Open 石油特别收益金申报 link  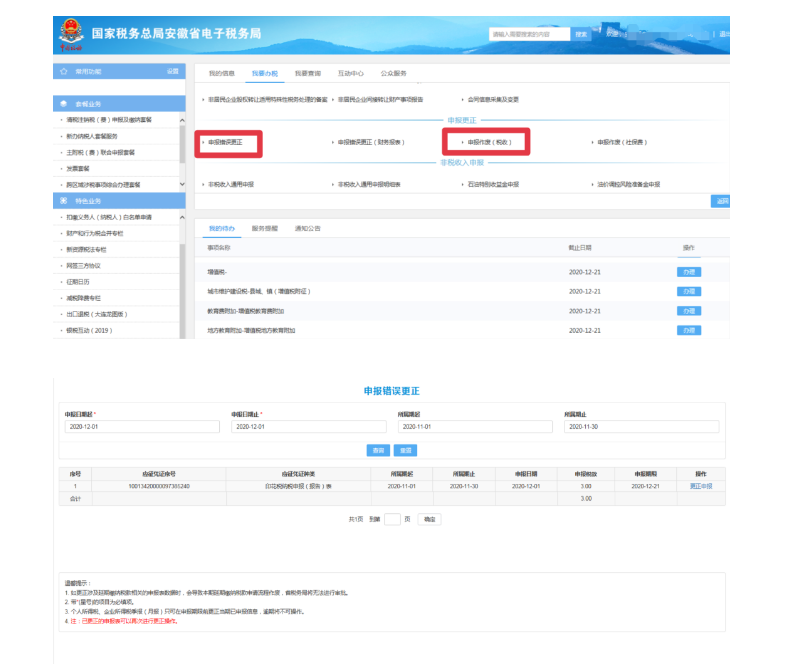pos(493,184)
